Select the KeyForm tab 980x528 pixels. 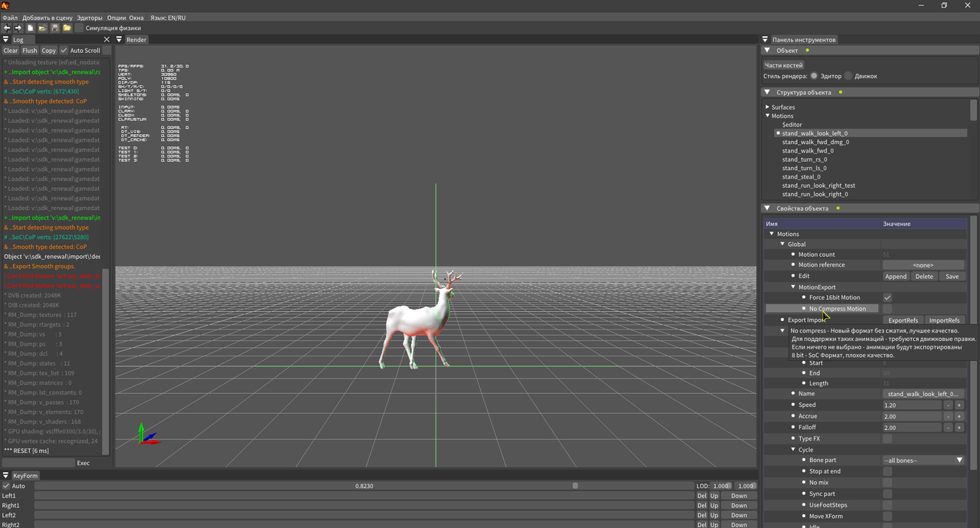25,476
